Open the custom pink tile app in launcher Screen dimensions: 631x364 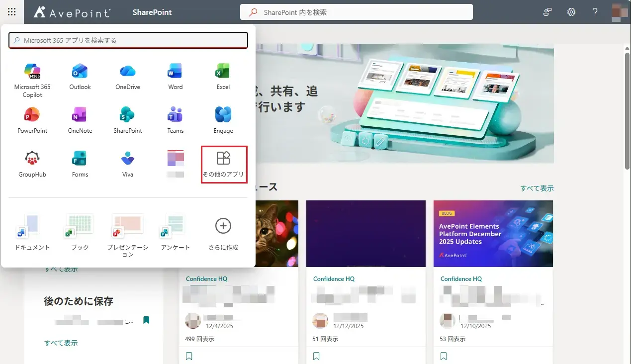click(x=176, y=164)
